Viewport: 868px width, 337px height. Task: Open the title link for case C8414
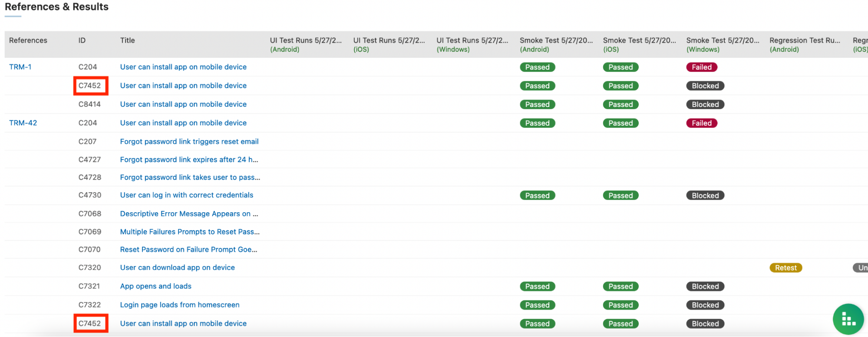click(183, 104)
